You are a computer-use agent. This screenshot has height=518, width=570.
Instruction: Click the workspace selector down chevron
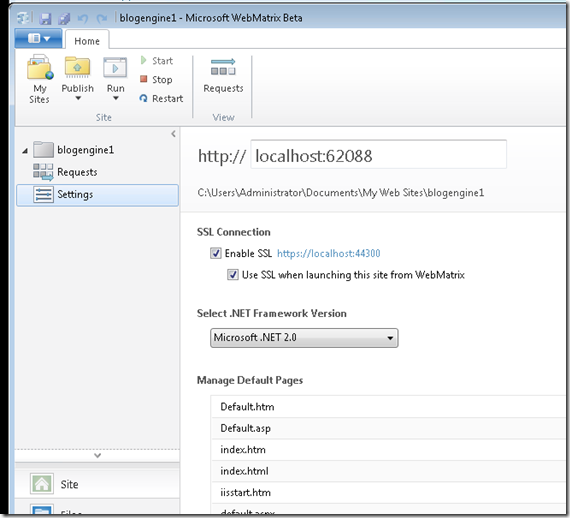click(x=97, y=455)
